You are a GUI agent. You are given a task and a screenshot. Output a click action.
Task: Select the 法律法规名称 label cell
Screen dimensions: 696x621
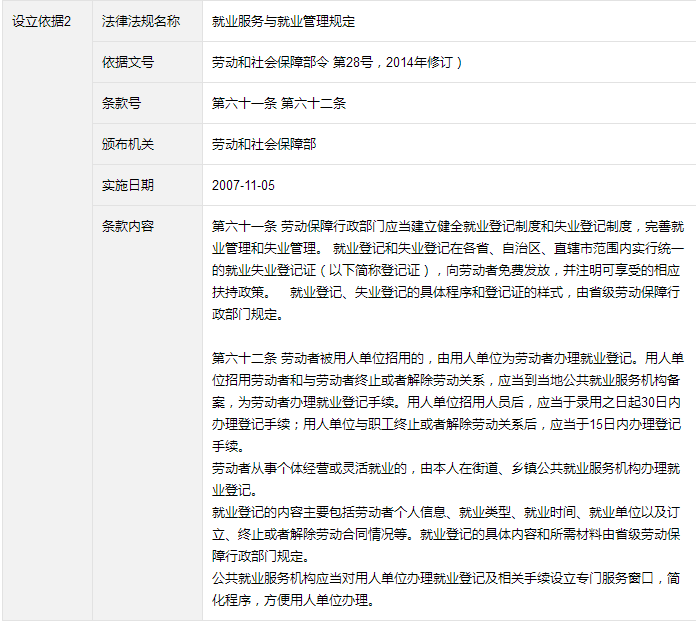pos(147,21)
